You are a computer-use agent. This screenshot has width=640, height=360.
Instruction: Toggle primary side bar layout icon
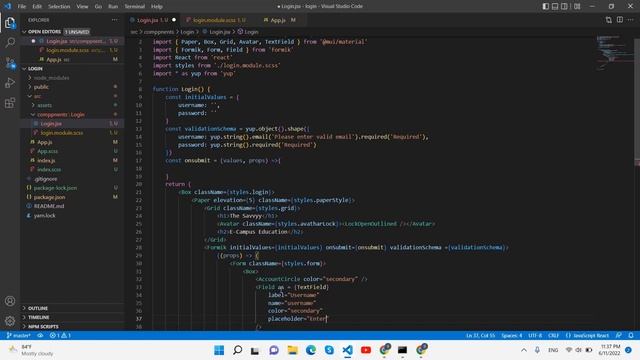click(x=546, y=6)
